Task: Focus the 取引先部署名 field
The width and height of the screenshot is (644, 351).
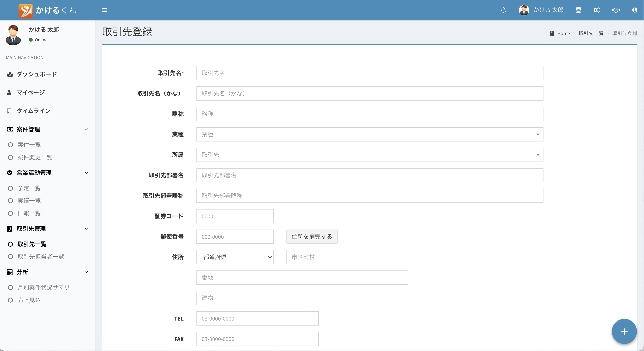Action: (370, 175)
